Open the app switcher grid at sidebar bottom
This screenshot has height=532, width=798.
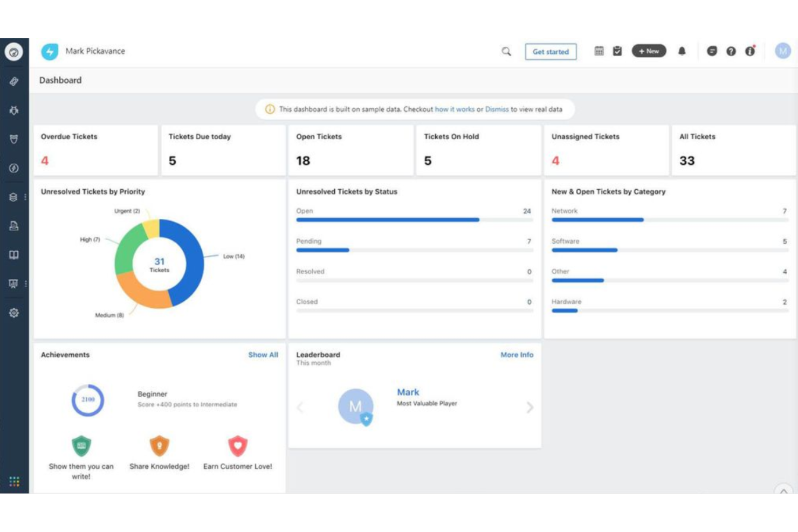click(x=15, y=481)
